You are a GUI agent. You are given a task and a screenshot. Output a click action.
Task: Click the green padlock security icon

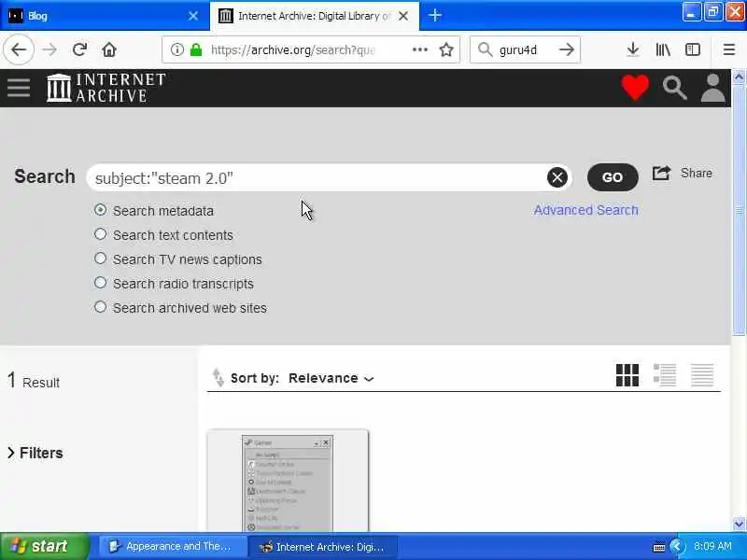(196, 49)
